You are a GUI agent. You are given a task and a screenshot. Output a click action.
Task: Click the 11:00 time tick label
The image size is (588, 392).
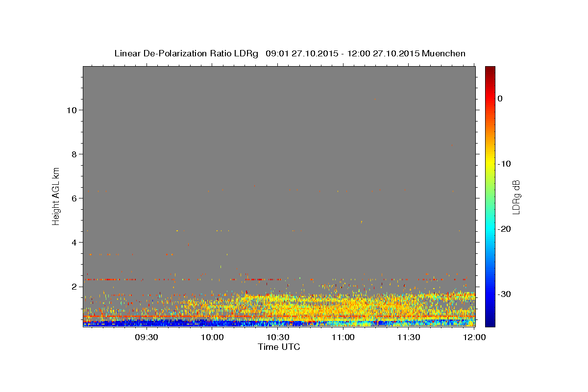[343, 338]
